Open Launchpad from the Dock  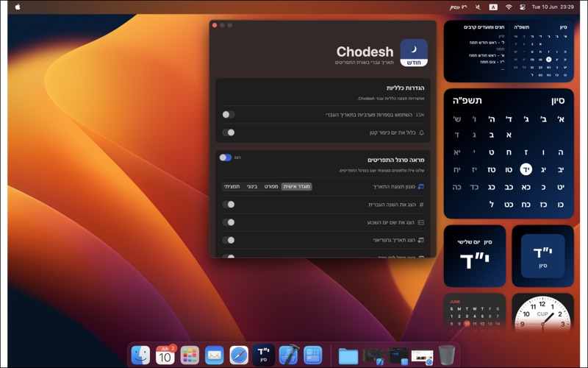190,355
